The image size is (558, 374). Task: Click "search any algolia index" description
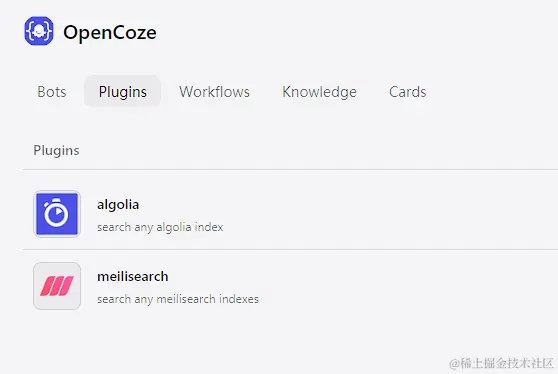(160, 227)
